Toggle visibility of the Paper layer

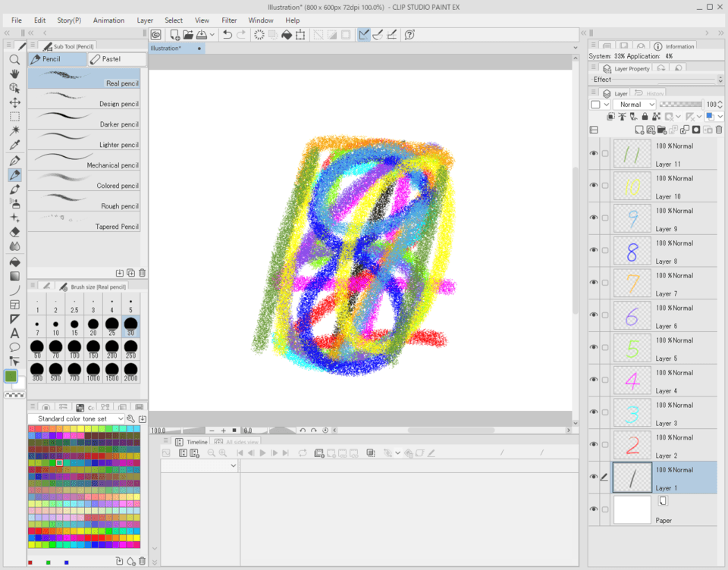[x=594, y=509]
